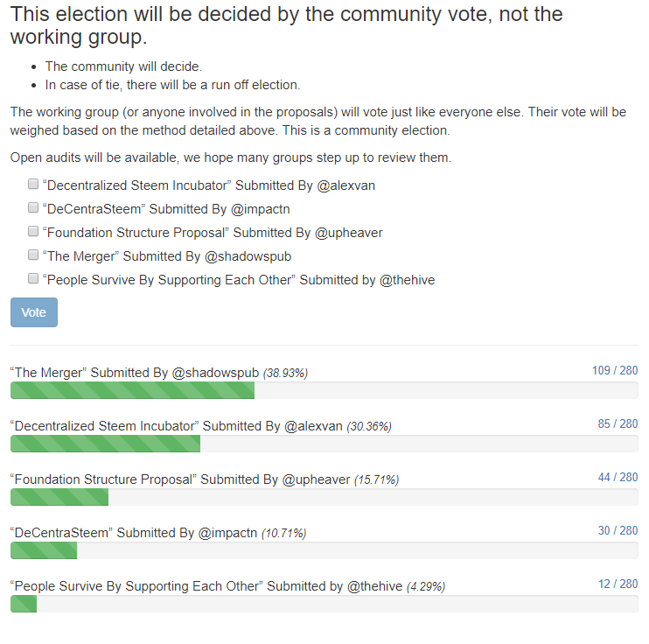Screen dimensions: 649x644
Task: Open the 109 / 280 vote count link
Action: [614, 371]
